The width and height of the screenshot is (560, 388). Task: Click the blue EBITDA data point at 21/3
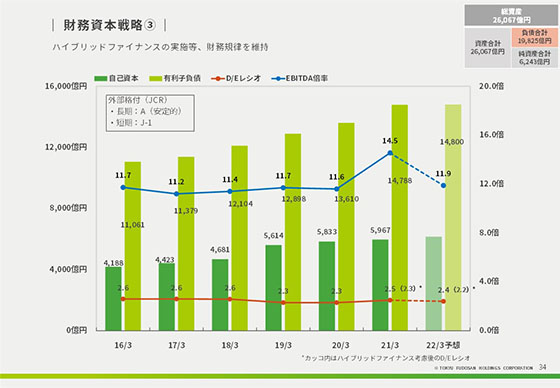390,153
